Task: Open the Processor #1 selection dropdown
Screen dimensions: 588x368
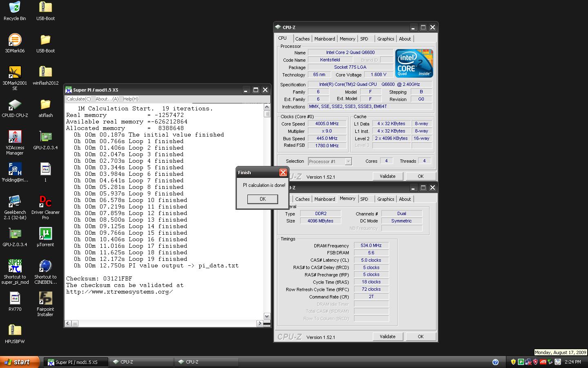Action: click(x=330, y=162)
